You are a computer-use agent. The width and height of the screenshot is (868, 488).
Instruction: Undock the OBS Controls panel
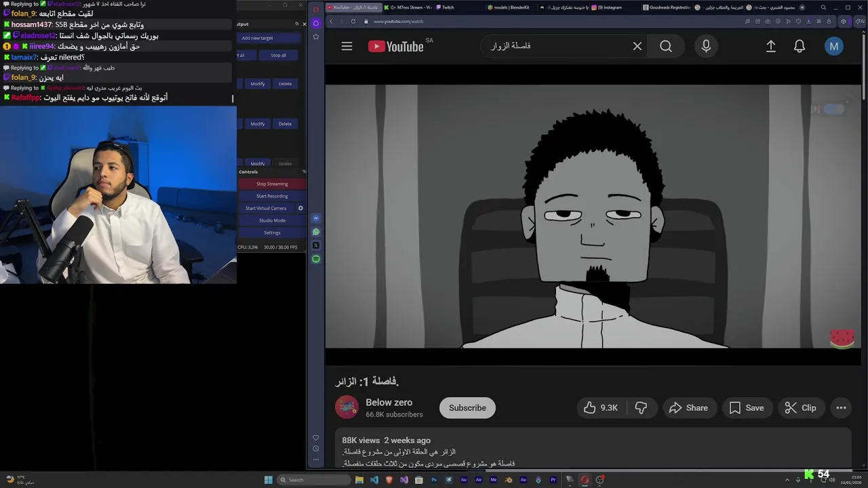point(304,171)
